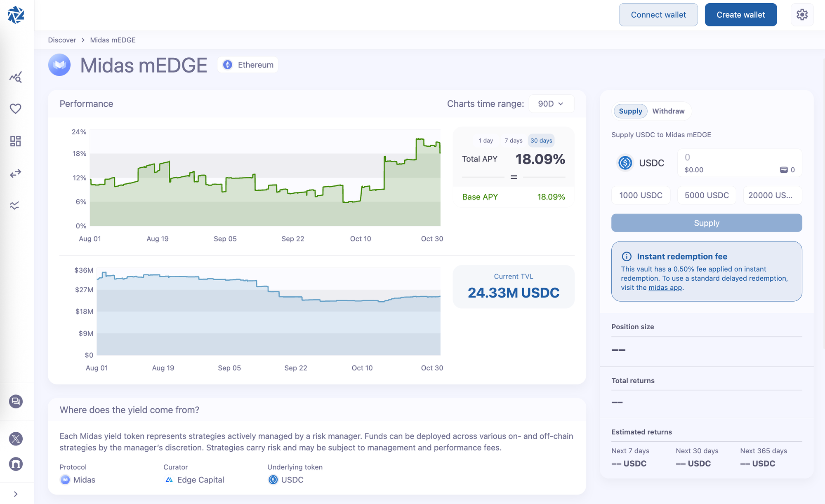Expand the sidebar with the bottom chevron
Image resolution: width=825 pixels, height=504 pixels.
pos(16,494)
